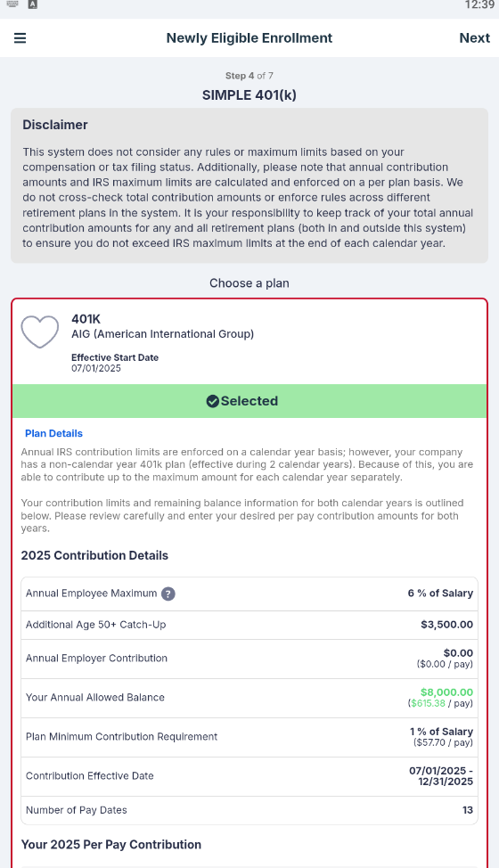The width and height of the screenshot is (499, 868).
Task: Select the Contribution Effective Date row
Action: pyautogui.click(x=250, y=777)
